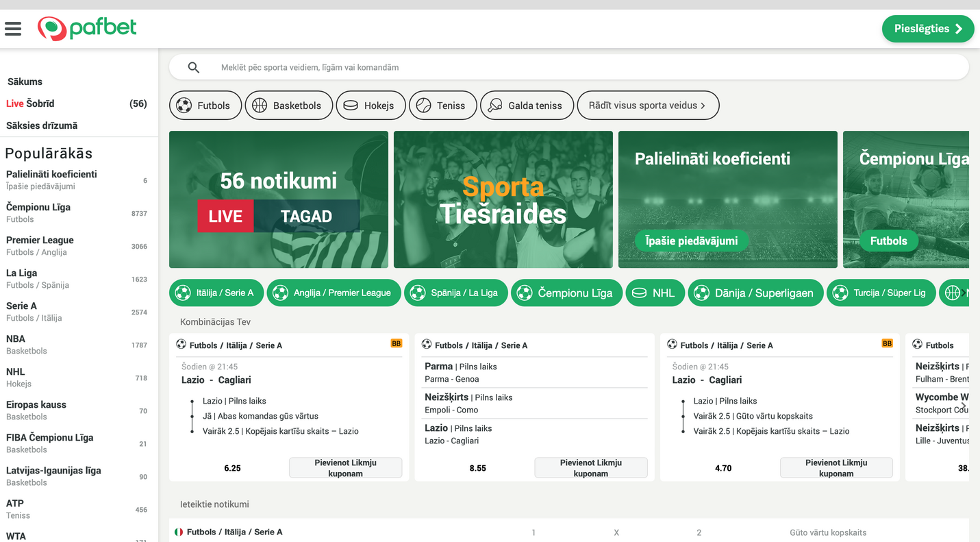
Task: Open the Čempionu Līga league pill
Action: click(567, 293)
